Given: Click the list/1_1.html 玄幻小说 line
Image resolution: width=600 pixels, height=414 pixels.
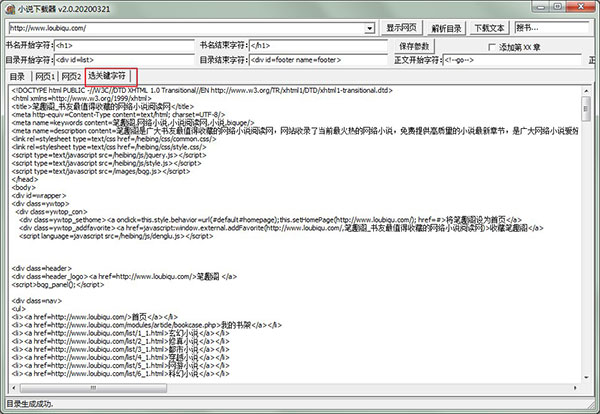Looking at the screenshot, I should (121, 333).
